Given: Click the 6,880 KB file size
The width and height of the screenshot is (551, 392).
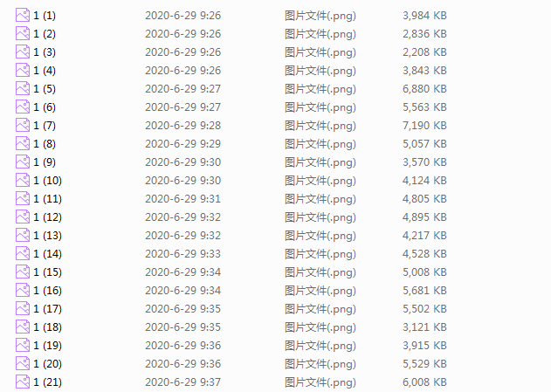Looking at the screenshot, I should [x=424, y=89].
